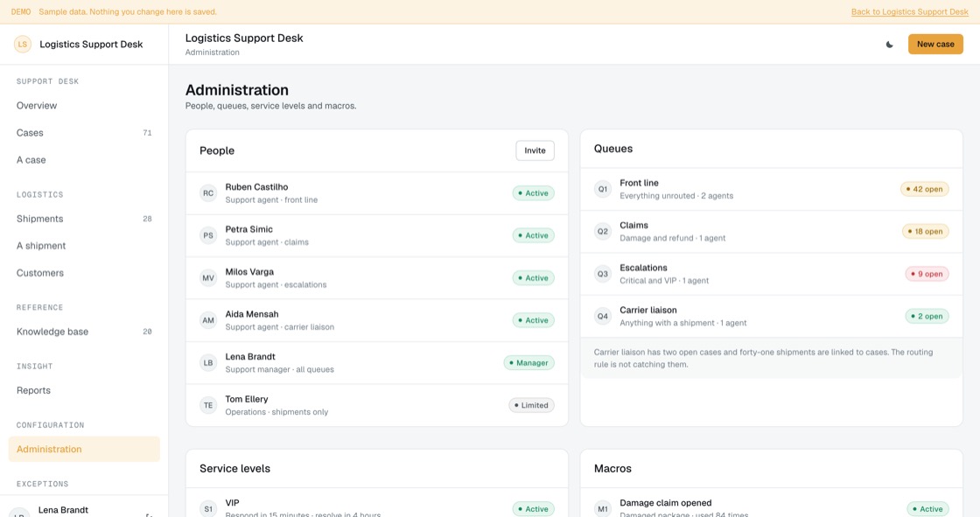
Task: Click the M1 badge for Damage claim macro
Action: (603, 509)
